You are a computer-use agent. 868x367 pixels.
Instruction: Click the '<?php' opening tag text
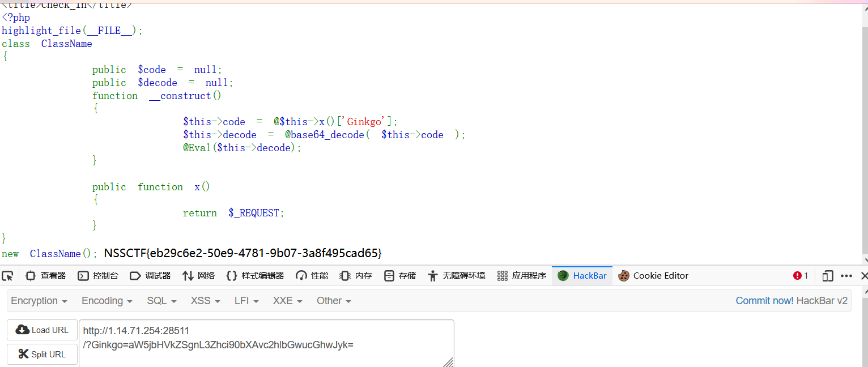[x=16, y=18]
